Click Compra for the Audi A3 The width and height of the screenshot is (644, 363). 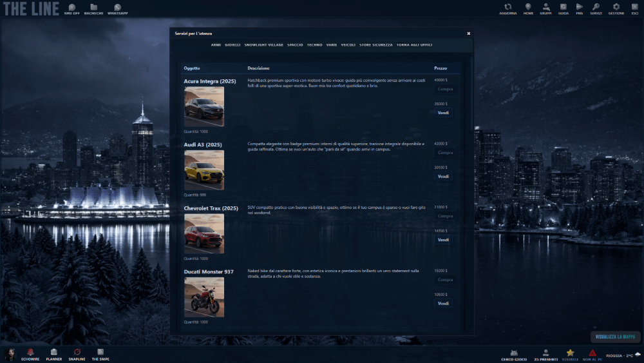coord(445,153)
